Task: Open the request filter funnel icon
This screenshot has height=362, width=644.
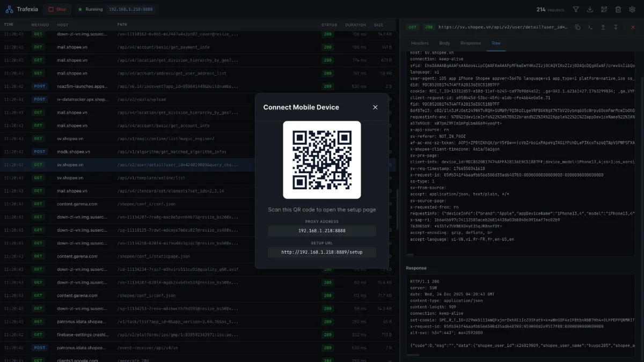Action: click(x=576, y=9)
